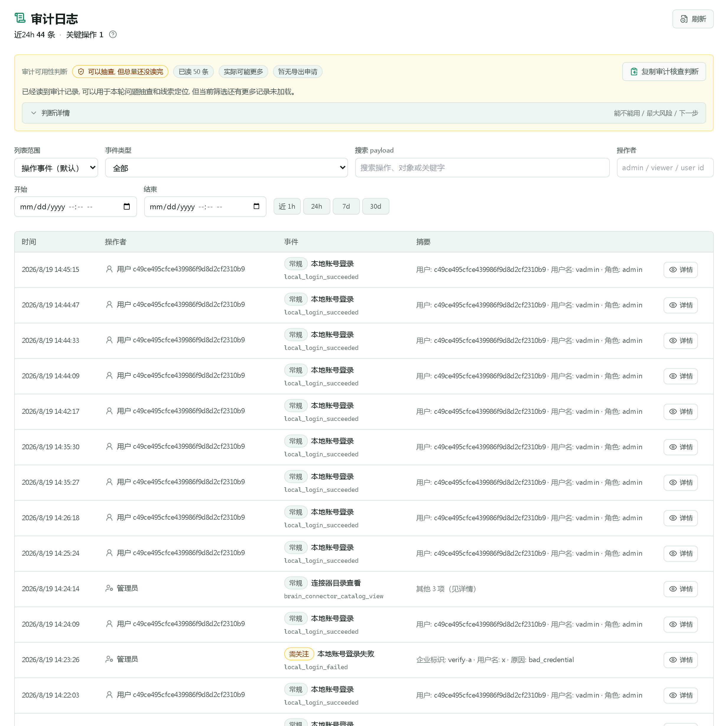Click the 已读 50 条 tag
Image resolution: width=728 pixels, height=726 pixels.
pos(193,72)
